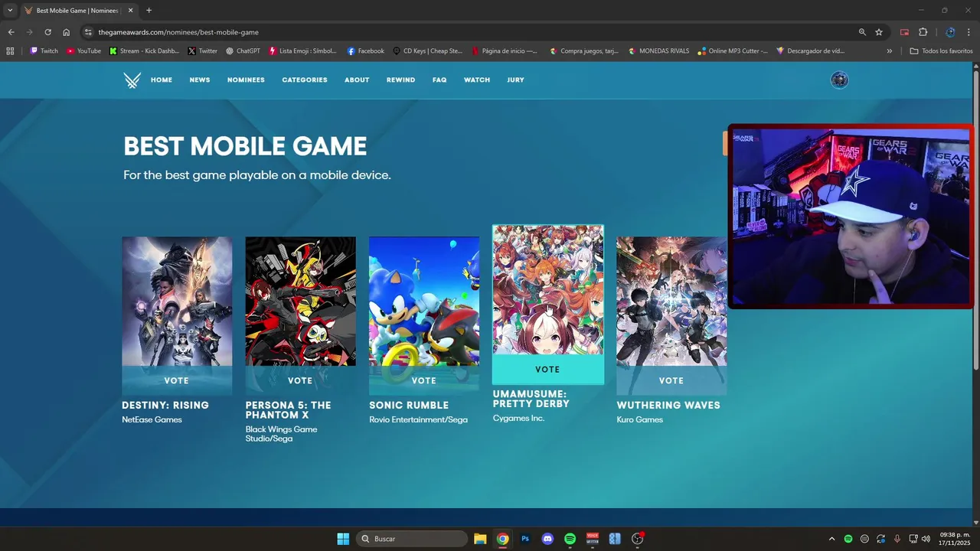Expand bookmarks overflow chevron
980x551 pixels.
point(890,51)
